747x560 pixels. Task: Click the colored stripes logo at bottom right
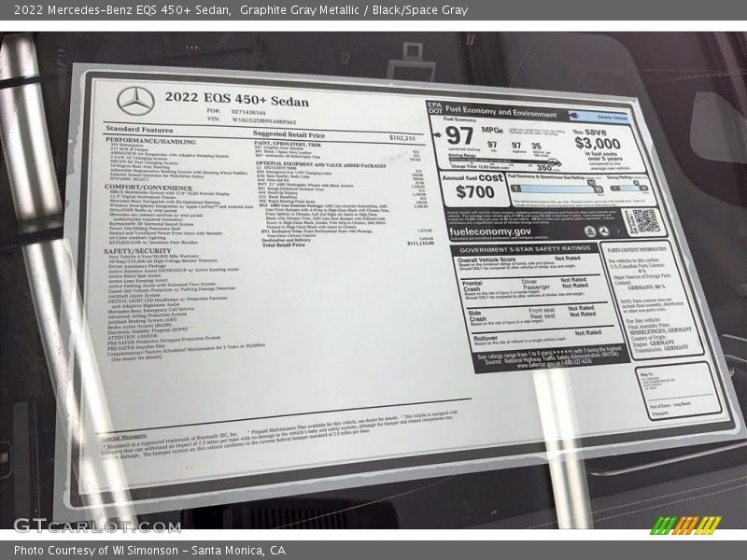coord(685,525)
